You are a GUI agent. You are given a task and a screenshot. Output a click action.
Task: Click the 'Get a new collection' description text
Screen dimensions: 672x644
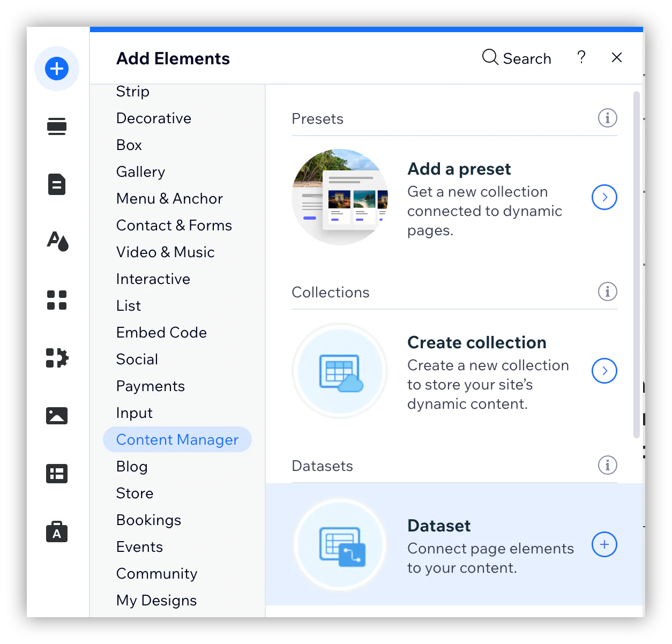click(x=484, y=211)
